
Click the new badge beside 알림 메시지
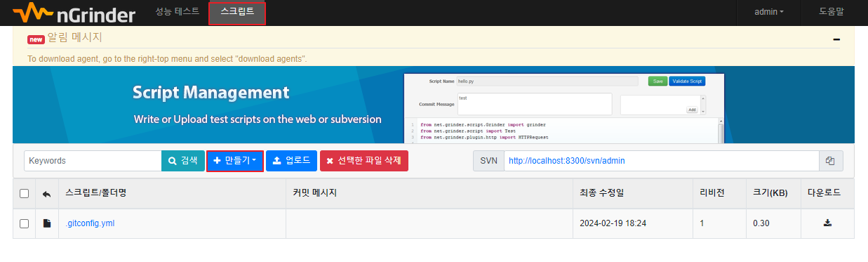[x=36, y=39]
